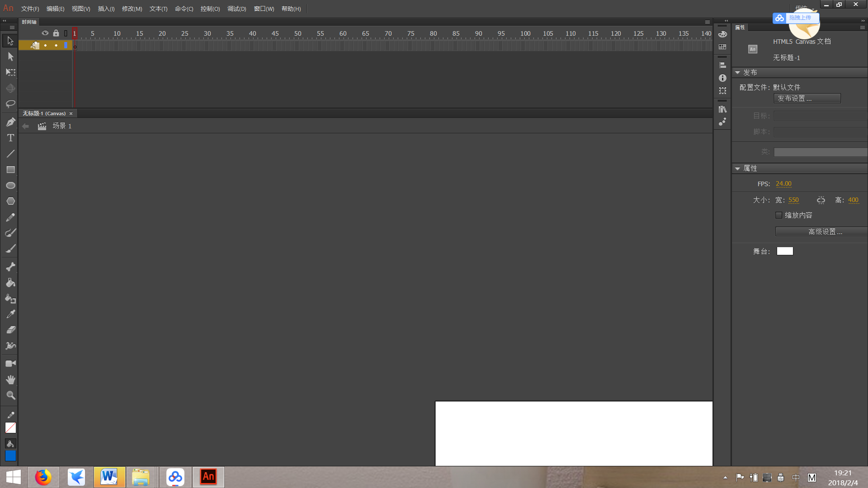This screenshot has width=868, height=488.
Task: Open the Info panel icon
Action: coord(722,78)
